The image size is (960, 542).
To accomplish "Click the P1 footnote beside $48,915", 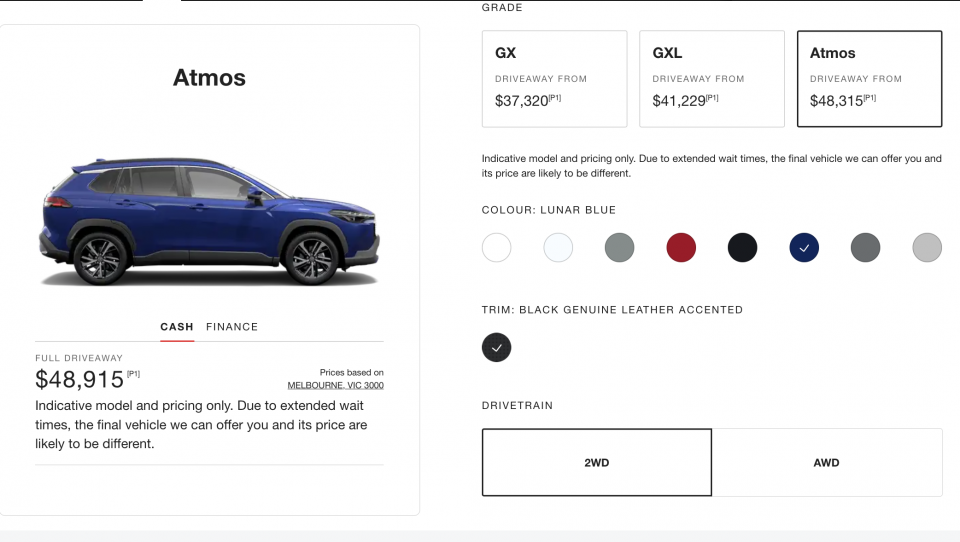I will click(133, 374).
